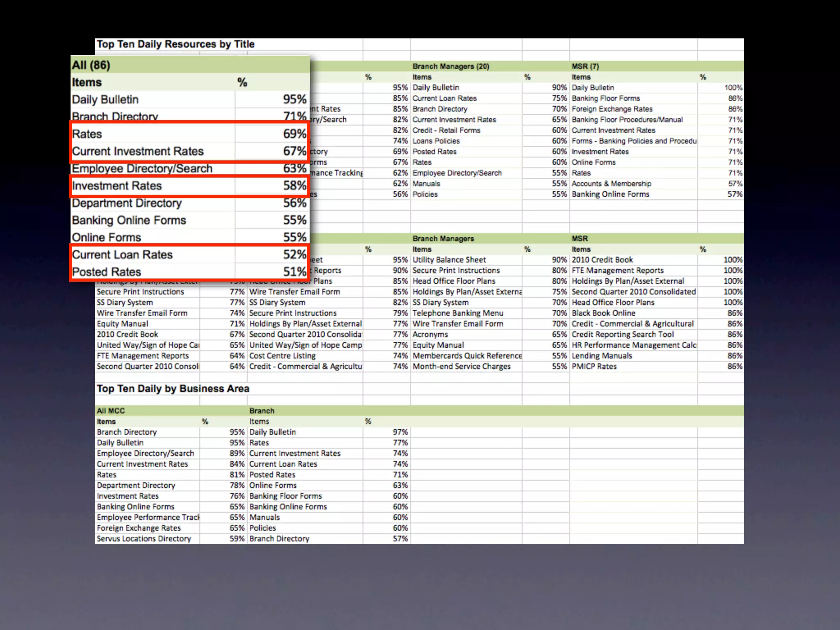Click the Daily Bulletin row in All list
Viewport: 840px width, 630px height.
pyautogui.click(x=105, y=100)
